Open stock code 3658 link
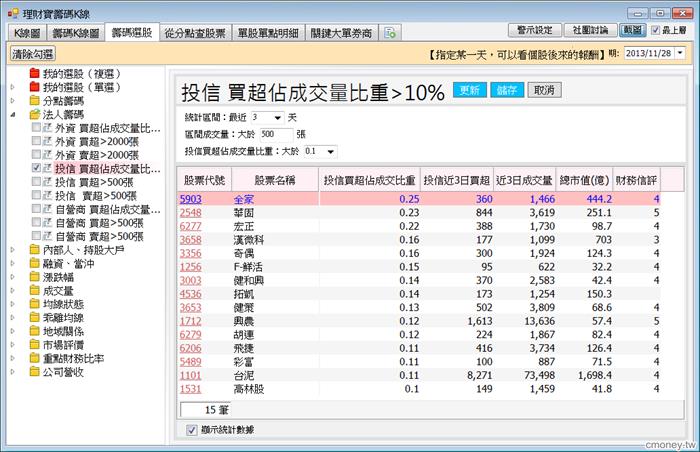The height and width of the screenshot is (452, 700). 191,239
